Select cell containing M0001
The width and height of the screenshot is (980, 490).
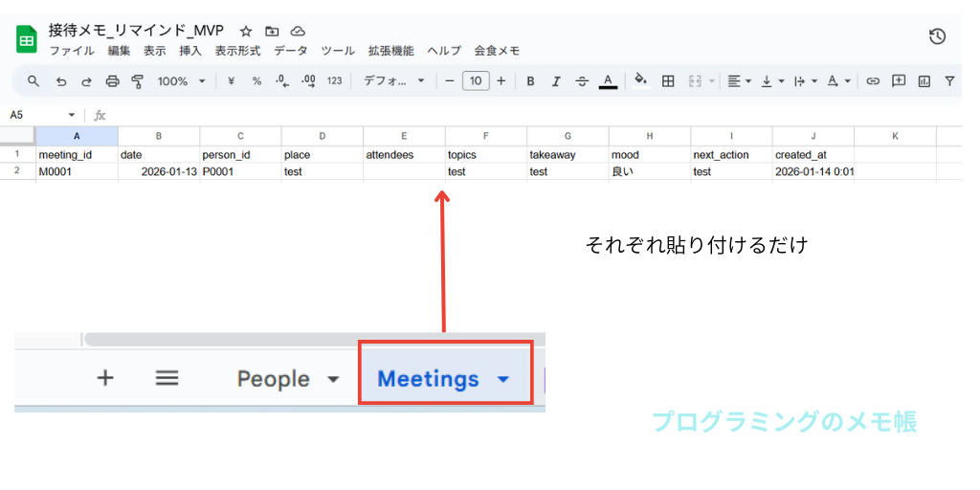[77, 172]
